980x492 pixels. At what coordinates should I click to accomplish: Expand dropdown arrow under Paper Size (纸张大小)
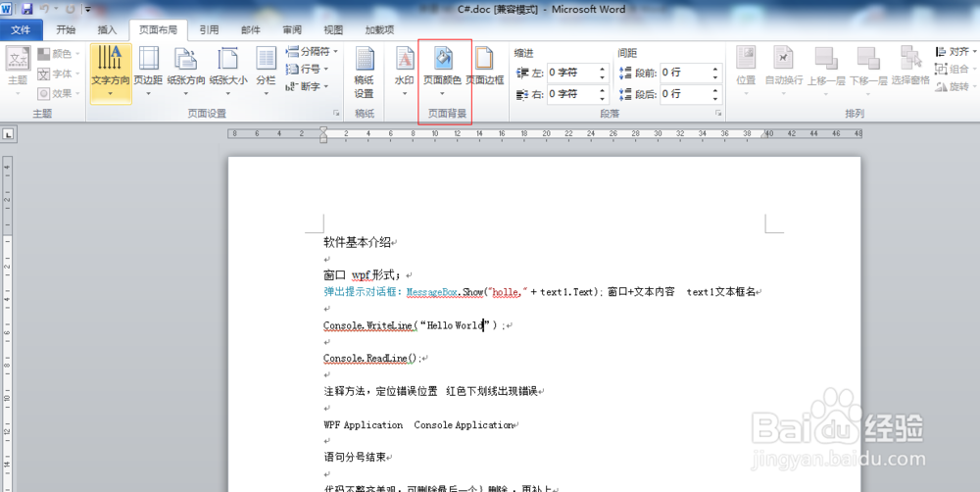pos(227,94)
